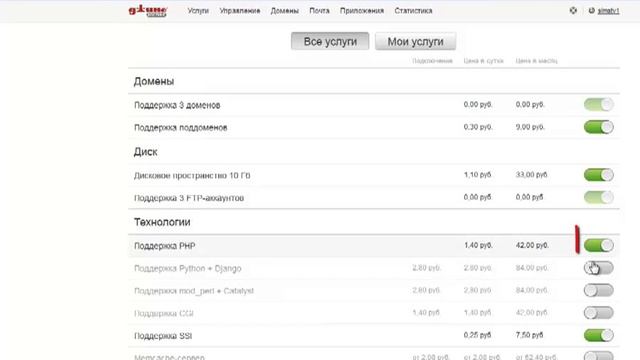Image resolution: width=640 pixels, height=360 pixels.
Task: Disable the Поддержка PHP switch
Action: coord(598,245)
